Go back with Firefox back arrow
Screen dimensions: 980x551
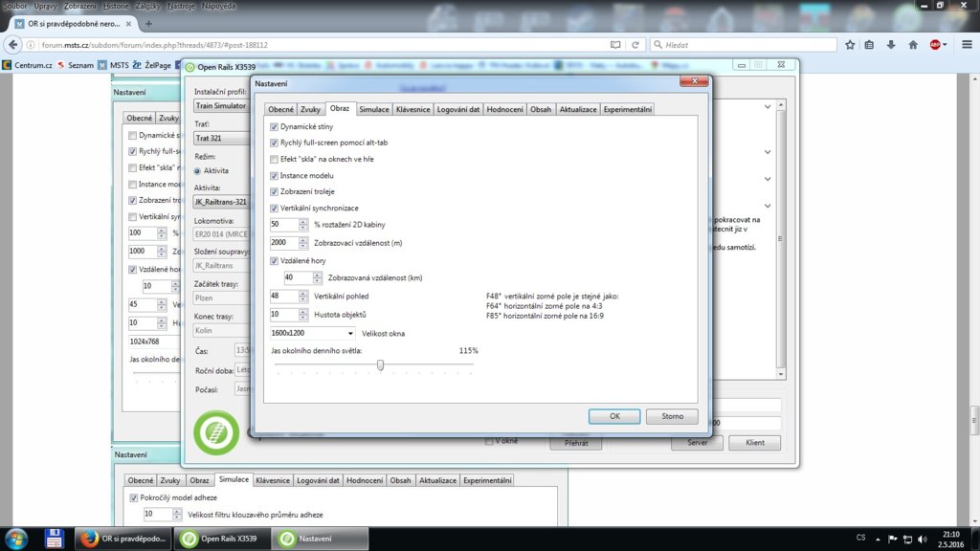click(13, 45)
